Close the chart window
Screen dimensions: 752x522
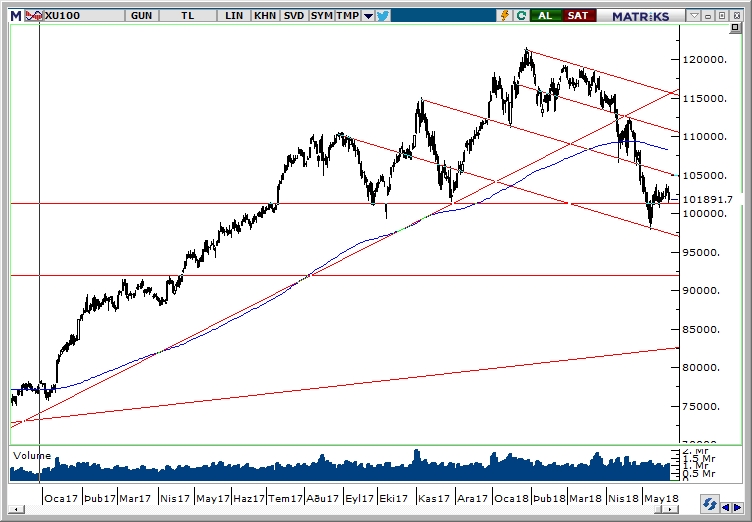click(737, 16)
